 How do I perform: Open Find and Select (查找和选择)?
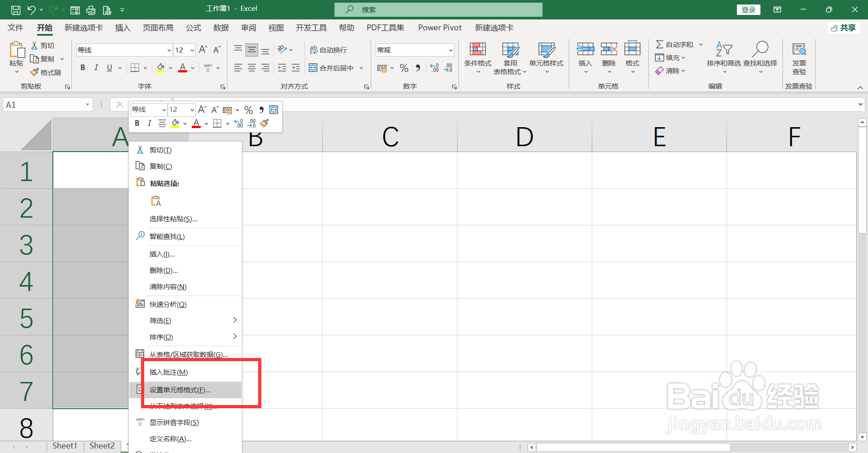point(760,57)
